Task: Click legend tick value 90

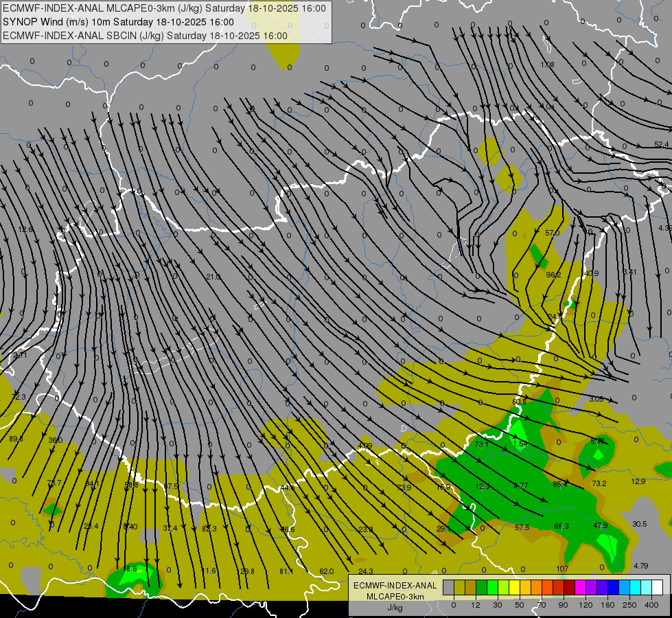Action: pos(563,605)
